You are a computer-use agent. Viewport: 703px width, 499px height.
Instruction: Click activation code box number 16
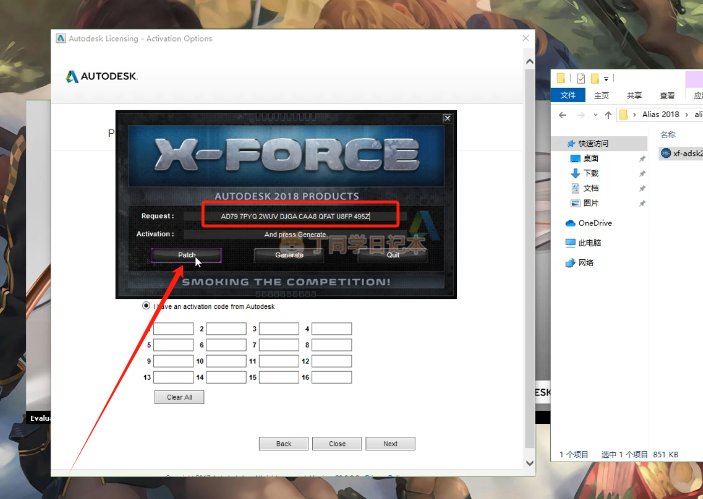coord(331,377)
